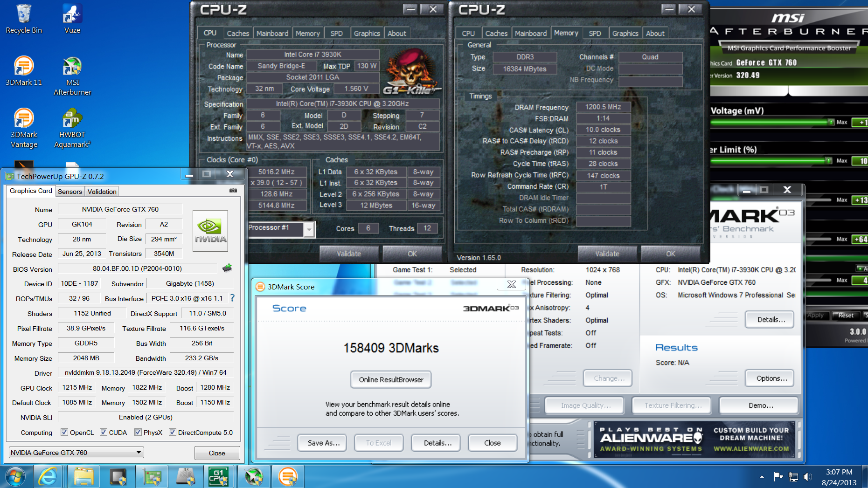Switch to Validation tab in GPU-Z
868x488 pixels.
pyautogui.click(x=102, y=191)
